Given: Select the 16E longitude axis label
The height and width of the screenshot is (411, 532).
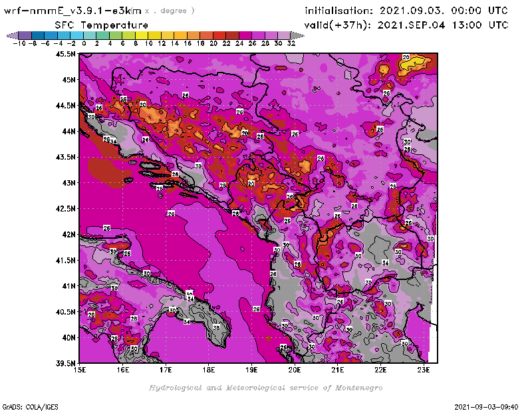Looking at the screenshot, I should click(123, 370).
